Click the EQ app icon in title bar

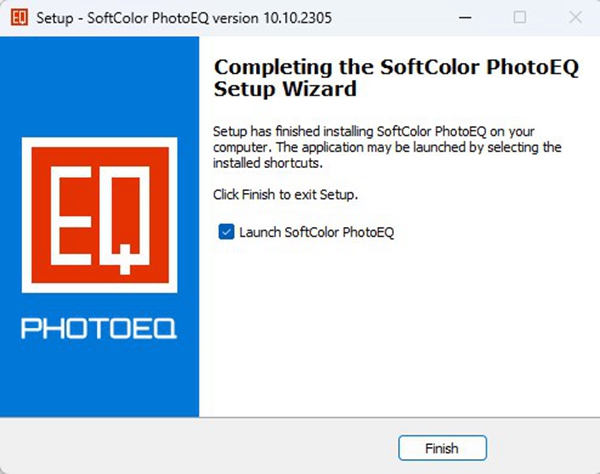(x=19, y=18)
